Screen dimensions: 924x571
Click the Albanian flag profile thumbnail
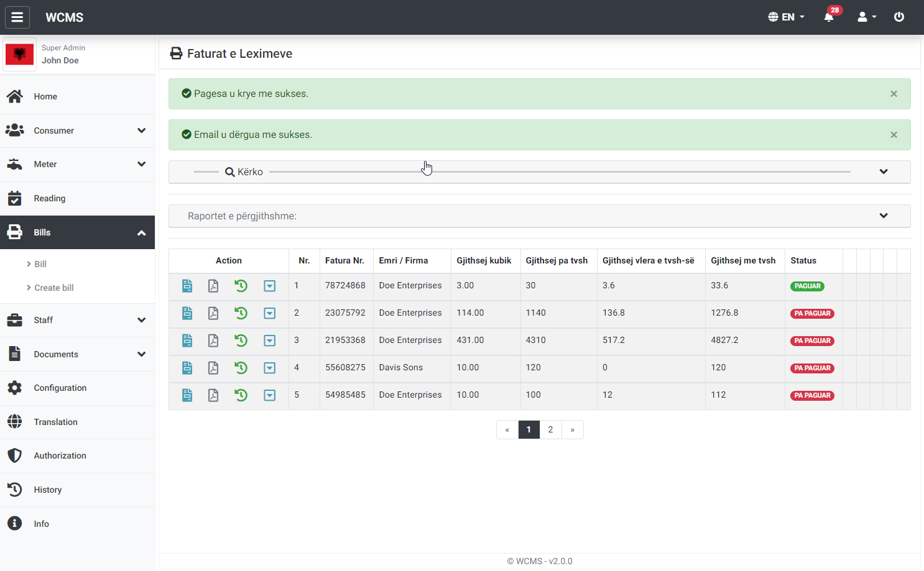pyautogui.click(x=19, y=55)
